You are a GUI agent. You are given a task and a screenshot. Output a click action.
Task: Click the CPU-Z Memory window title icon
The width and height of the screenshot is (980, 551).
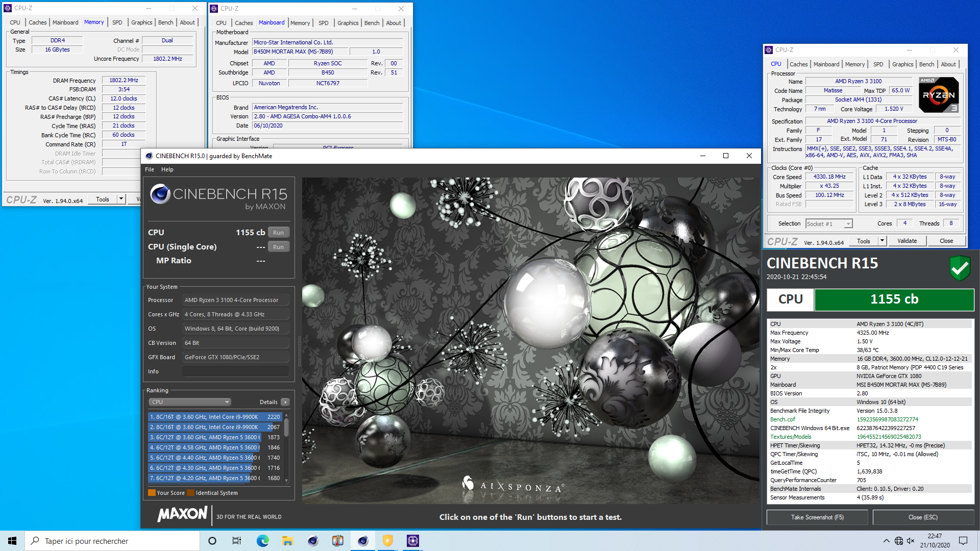[x=8, y=8]
